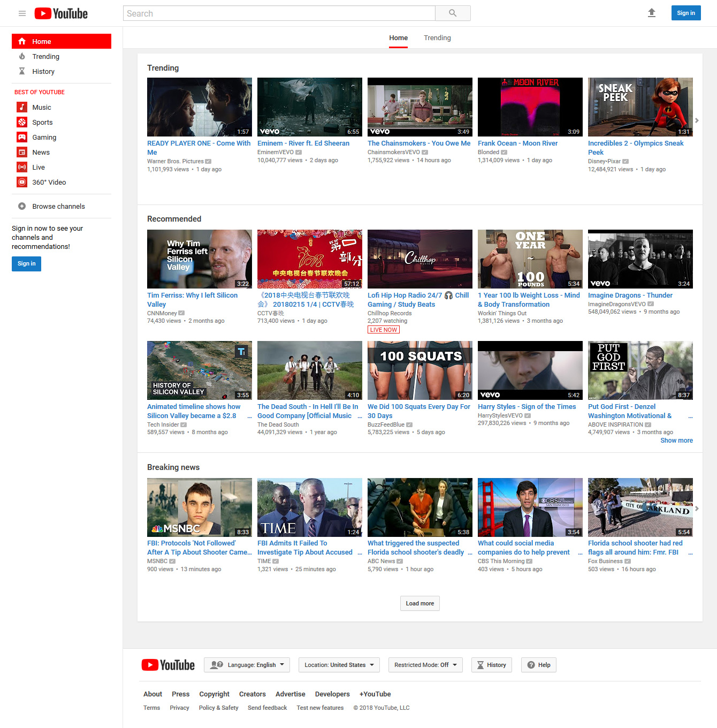
Task: Select the Gaming sidebar icon
Action: coord(22,137)
